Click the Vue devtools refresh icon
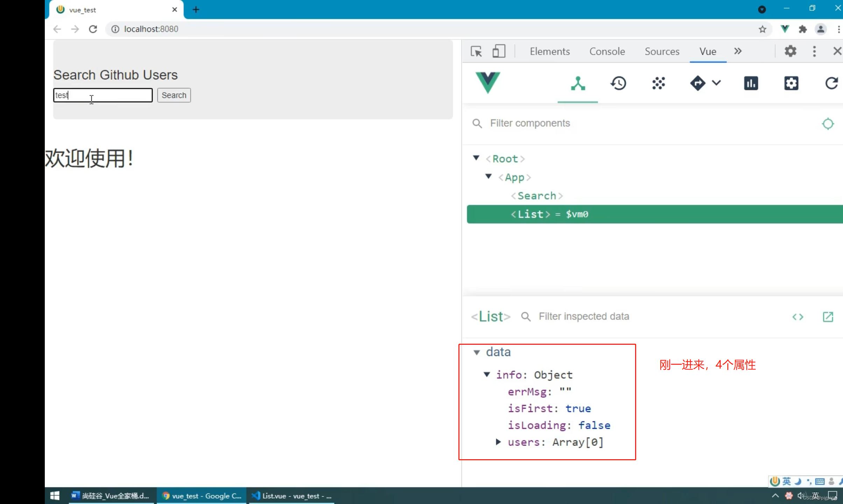Viewport: 843px width, 504px height. (x=831, y=83)
